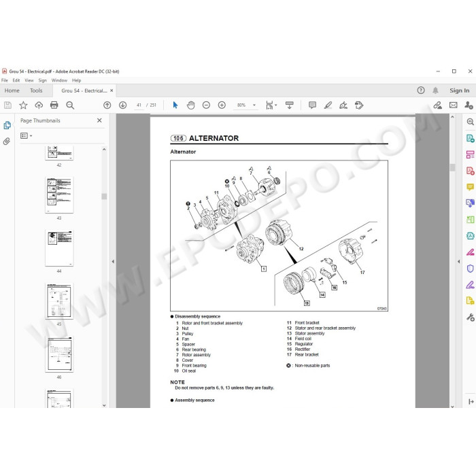Screen dimensions: 476x476
Task: Click the document vertical scrollbar thumb
Action: (x=452, y=167)
